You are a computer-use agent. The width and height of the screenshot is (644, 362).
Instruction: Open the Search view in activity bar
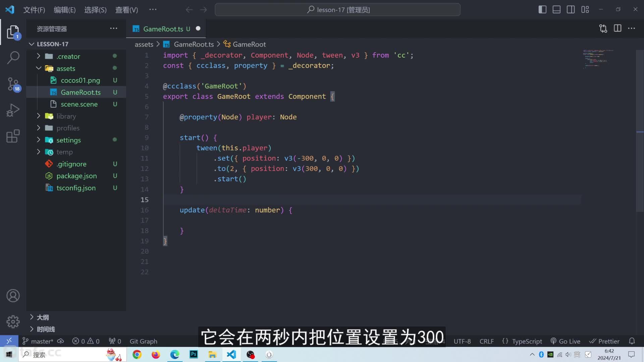tap(13, 57)
